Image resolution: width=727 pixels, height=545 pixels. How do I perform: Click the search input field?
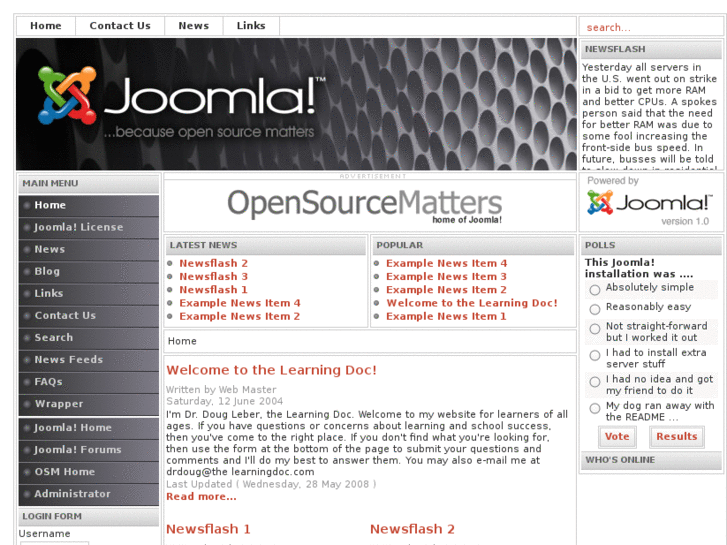click(x=651, y=27)
